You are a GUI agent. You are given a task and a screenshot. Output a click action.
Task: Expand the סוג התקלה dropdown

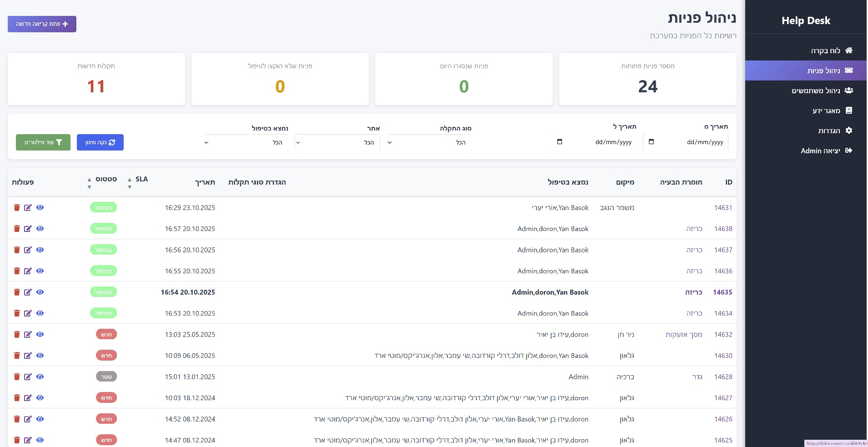coord(428,142)
